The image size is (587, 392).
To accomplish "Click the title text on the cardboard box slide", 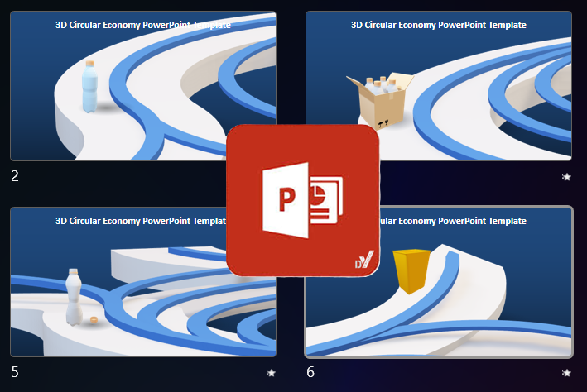I will (439, 25).
